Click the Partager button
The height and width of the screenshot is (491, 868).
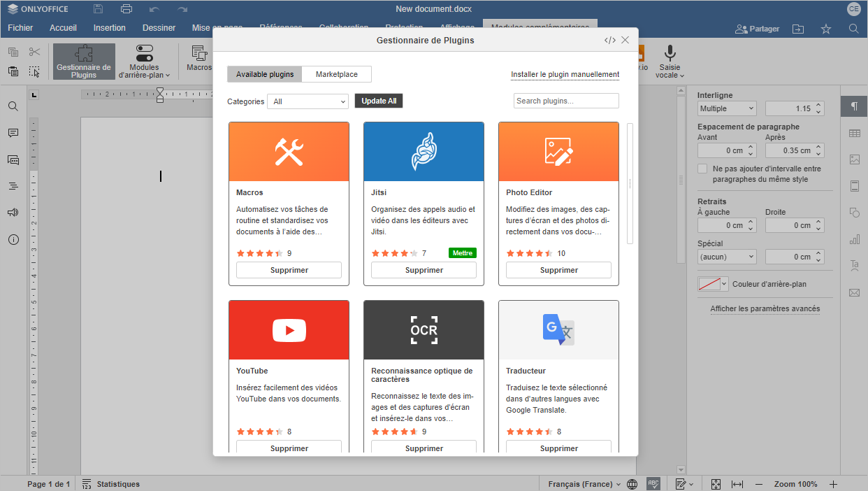(x=757, y=29)
